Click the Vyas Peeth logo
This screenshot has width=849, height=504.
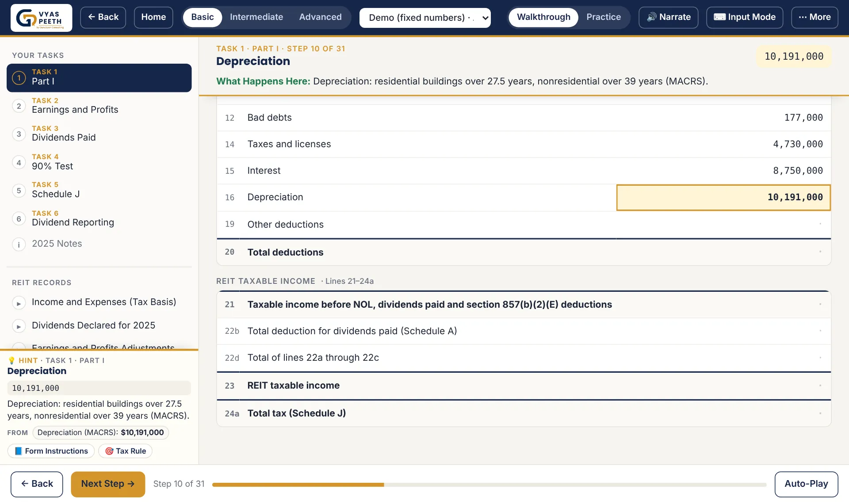pos(41,18)
